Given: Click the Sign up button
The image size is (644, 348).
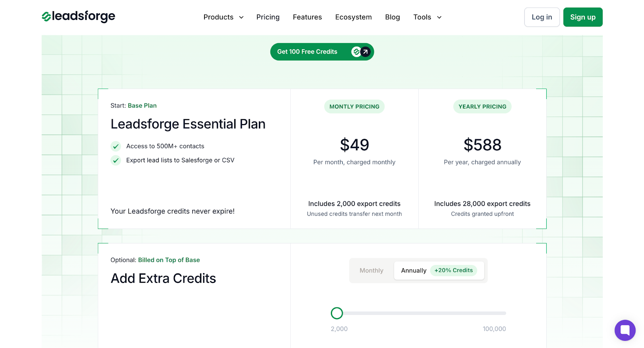Looking at the screenshot, I should pos(583,17).
